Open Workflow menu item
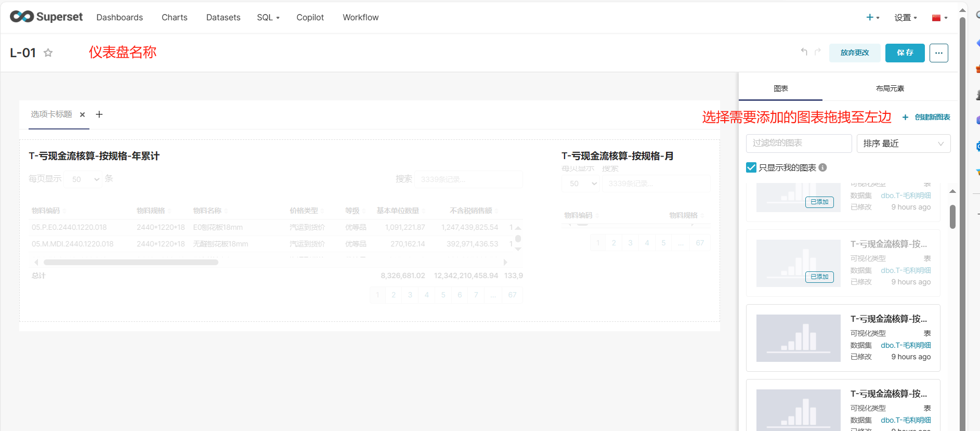 360,17
